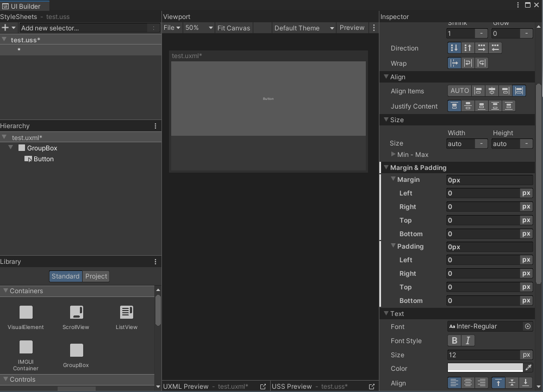
Task: Set Align Items to AUTO
Action: [x=459, y=91]
